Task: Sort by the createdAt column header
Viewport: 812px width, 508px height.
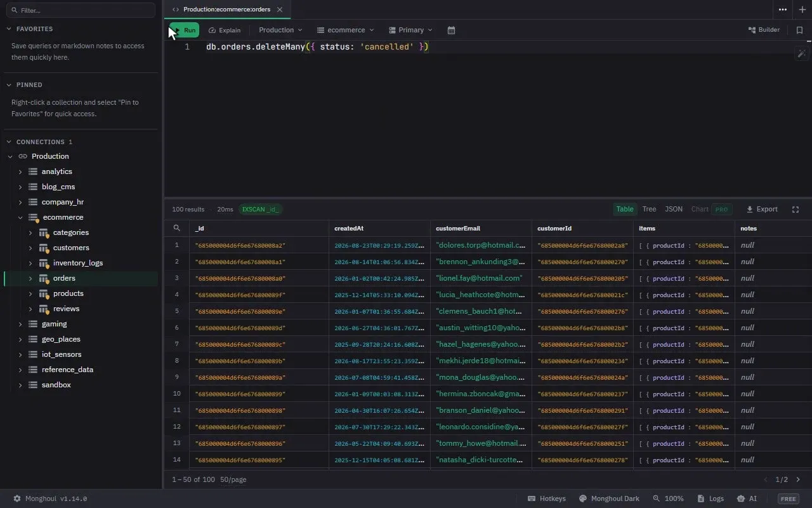Action: (379, 228)
